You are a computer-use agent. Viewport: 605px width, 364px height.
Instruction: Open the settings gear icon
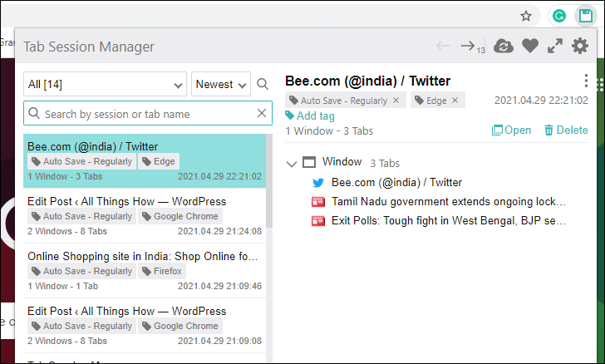580,46
